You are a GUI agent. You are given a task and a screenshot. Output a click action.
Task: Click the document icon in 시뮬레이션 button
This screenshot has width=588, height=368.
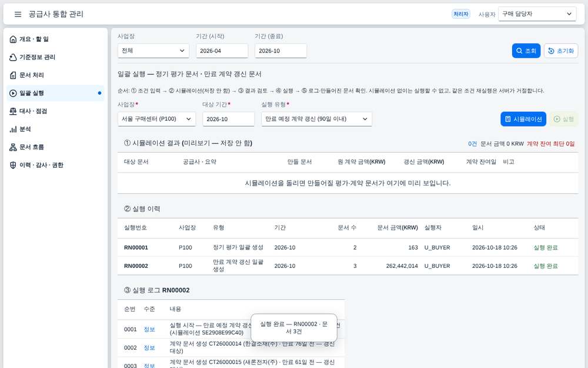508,119
